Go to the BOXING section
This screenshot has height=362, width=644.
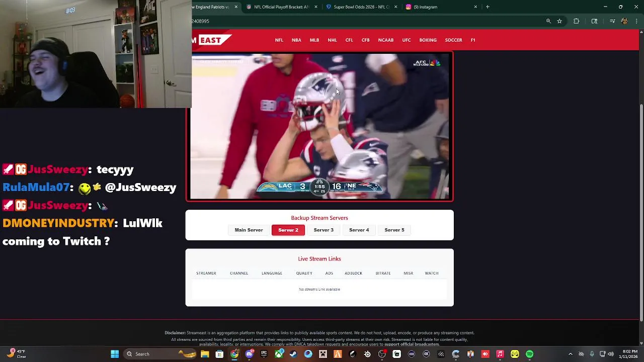click(x=428, y=40)
